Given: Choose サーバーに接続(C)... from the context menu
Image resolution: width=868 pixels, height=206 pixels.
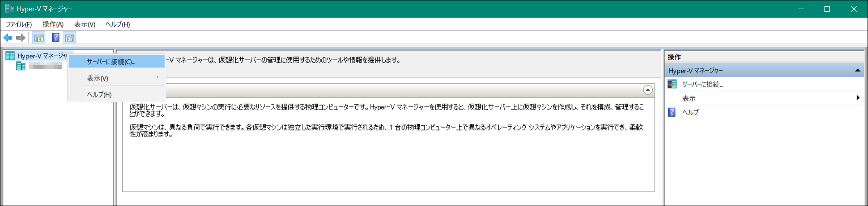Looking at the screenshot, I should pos(116,62).
